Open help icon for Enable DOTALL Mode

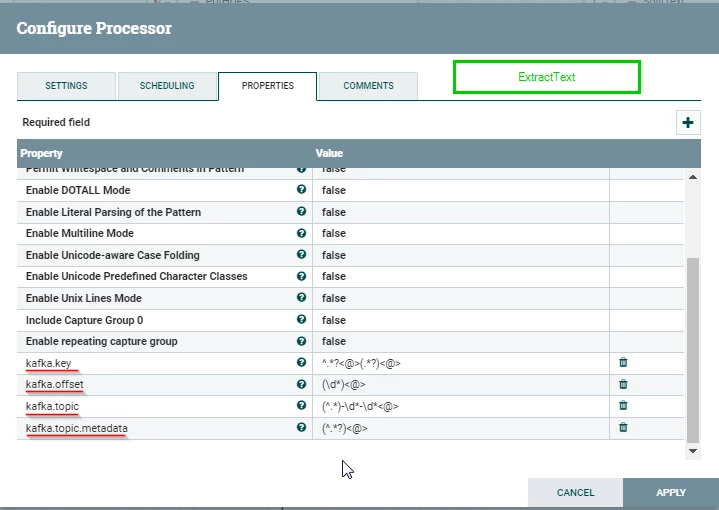[x=301, y=189]
